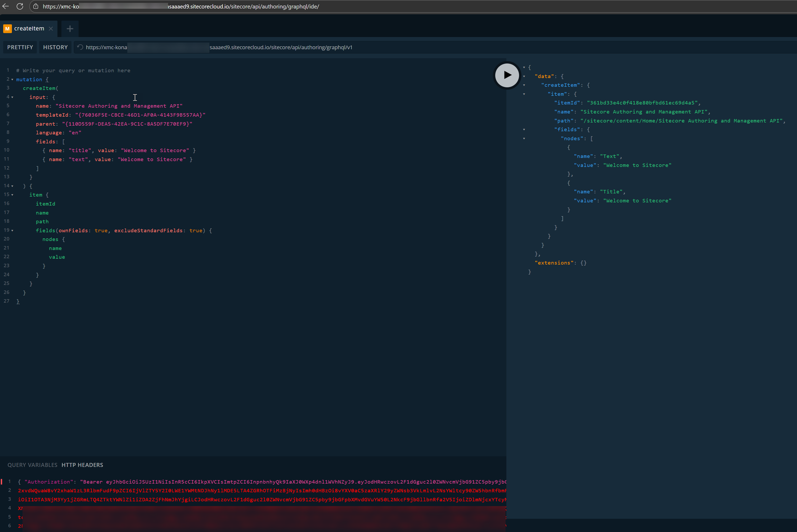
Task: Click the endpoint reload schema icon
Action: tap(80, 47)
